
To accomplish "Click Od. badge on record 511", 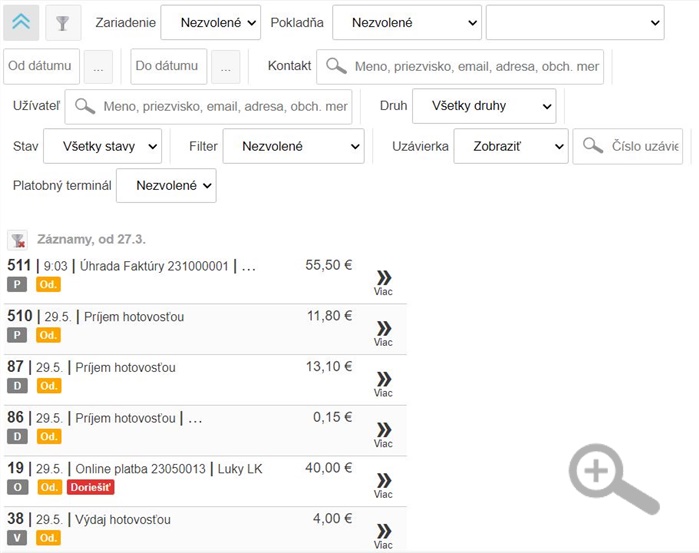I will coord(48,285).
